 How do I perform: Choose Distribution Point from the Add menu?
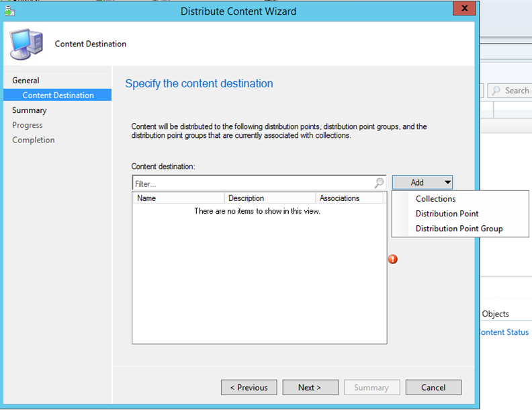click(447, 214)
